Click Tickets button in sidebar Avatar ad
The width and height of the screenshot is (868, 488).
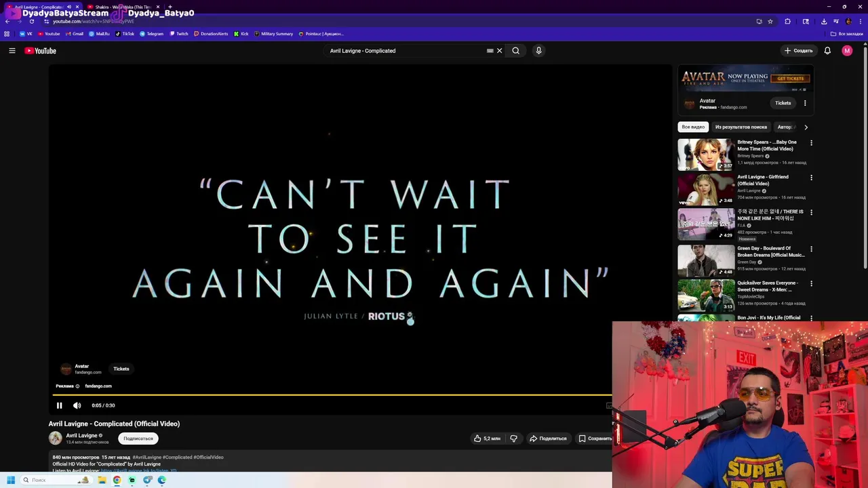(783, 103)
